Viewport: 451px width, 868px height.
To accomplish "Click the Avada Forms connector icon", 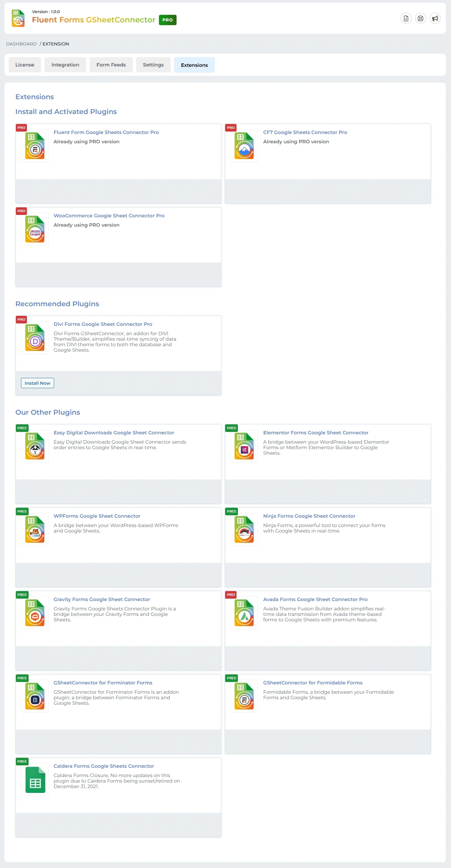I will [x=244, y=613].
